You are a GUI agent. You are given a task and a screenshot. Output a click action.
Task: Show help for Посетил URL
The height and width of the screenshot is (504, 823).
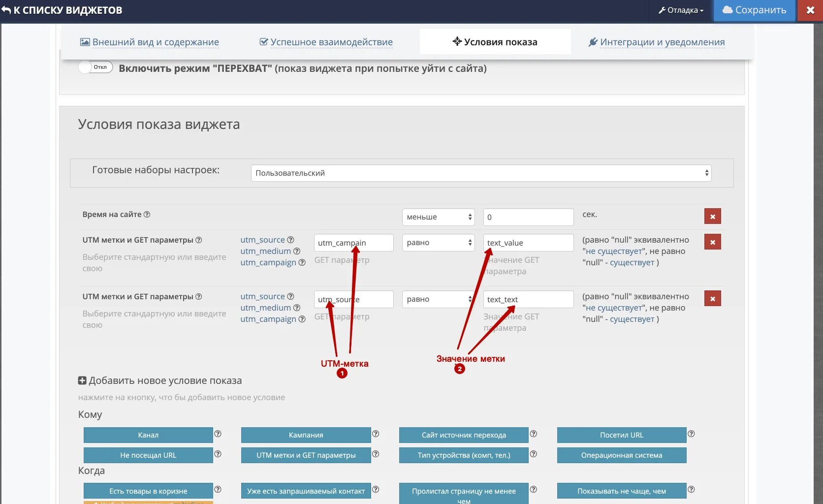691,434
